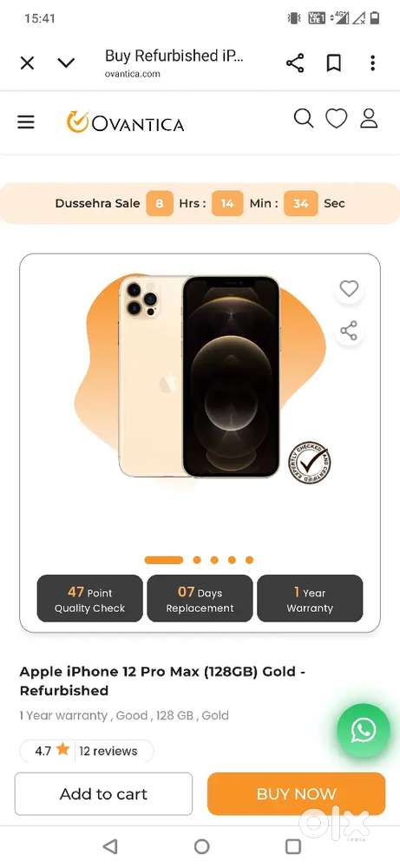View the iPhone 12 Pro Max product image
Viewport: 400px width, 868px height.
click(x=200, y=377)
